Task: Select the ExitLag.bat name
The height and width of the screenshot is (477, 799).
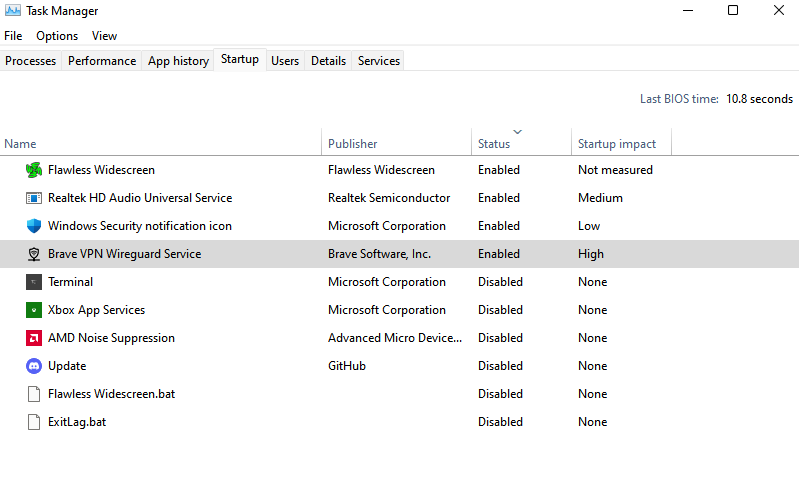Action: [x=77, y=422]
